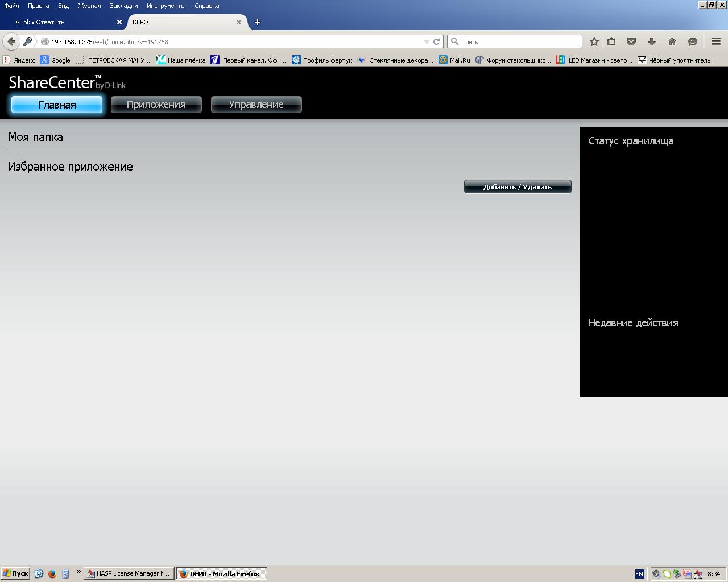This screenshot has height=582, width=728.
Task: Launch the calculator quick launch icon
Action: (x=65, y=573)
